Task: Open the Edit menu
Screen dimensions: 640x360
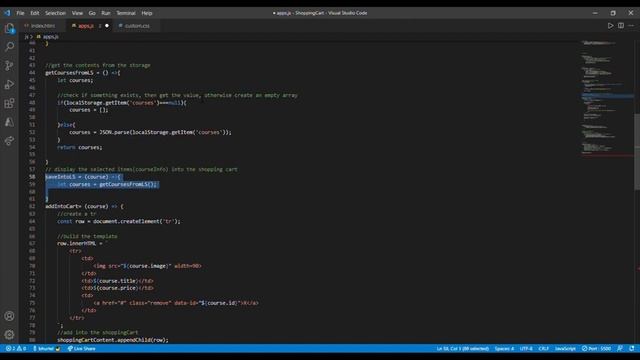Action: click(35, 13)
